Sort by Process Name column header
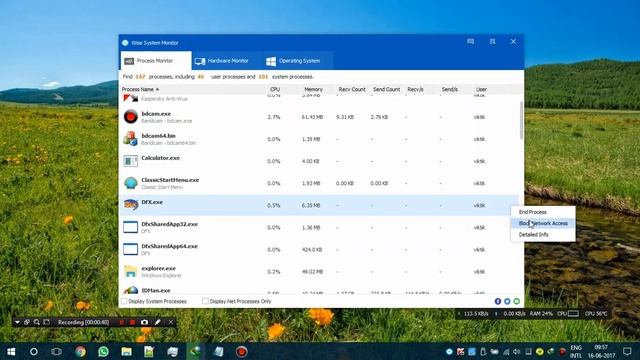The width and height of the screenshot is (640, 360). [x=140, y=89]
